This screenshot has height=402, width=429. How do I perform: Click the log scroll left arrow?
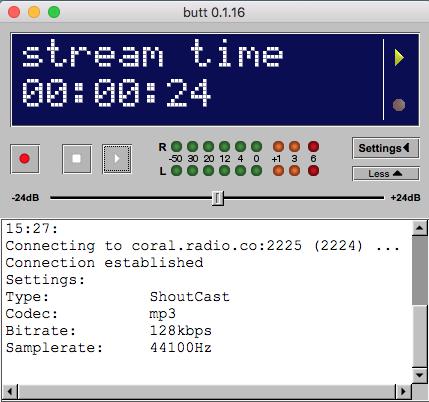[x=10, y=391]
